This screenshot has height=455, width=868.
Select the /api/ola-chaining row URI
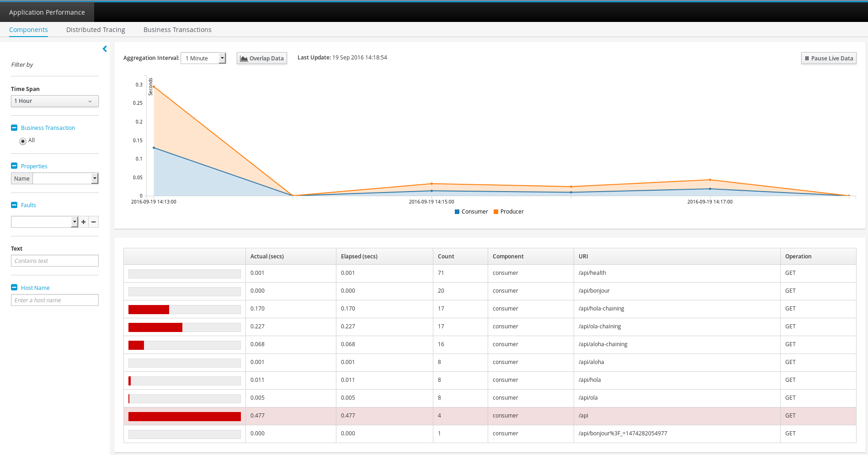[x=600, y=327]
